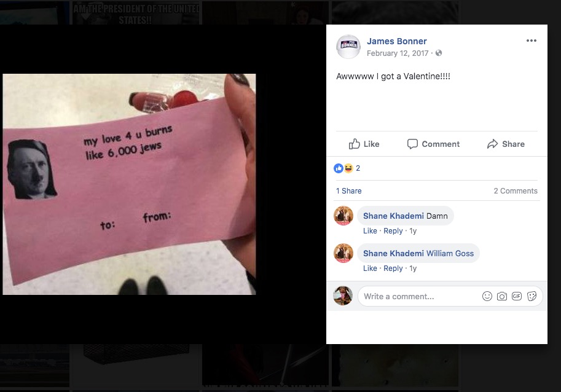This screenshot has height=392, width=561.
Task: Open the James Bonner profile name link
Action: 396,41
